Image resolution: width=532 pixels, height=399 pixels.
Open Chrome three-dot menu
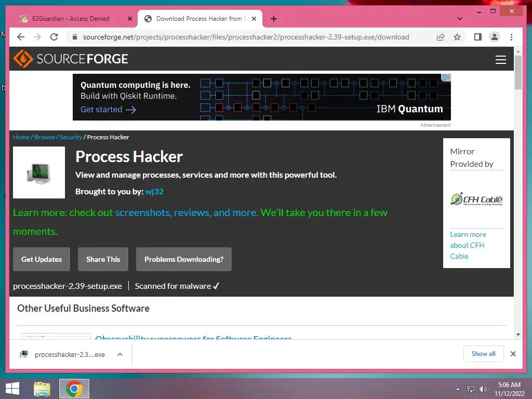[511, 37]
